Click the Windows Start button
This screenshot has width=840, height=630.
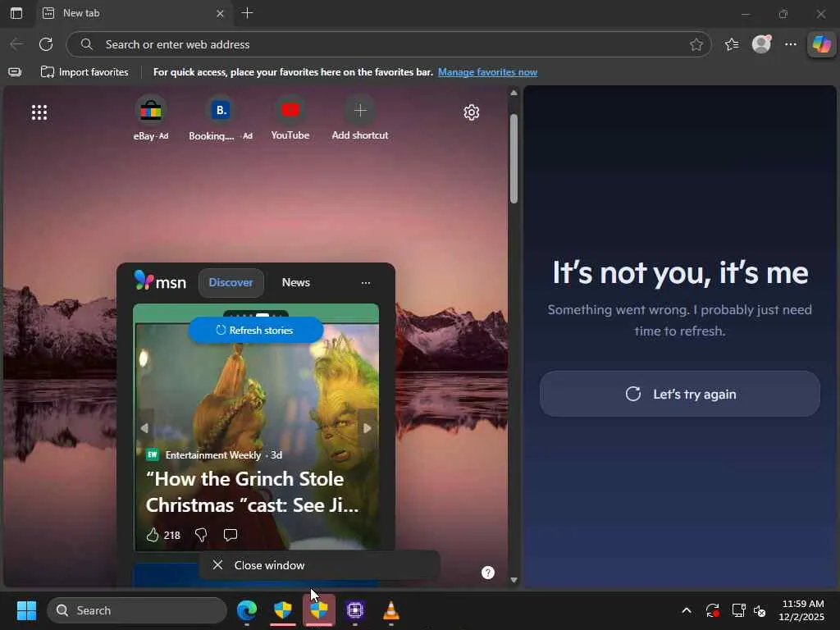(x=26, y=610)
